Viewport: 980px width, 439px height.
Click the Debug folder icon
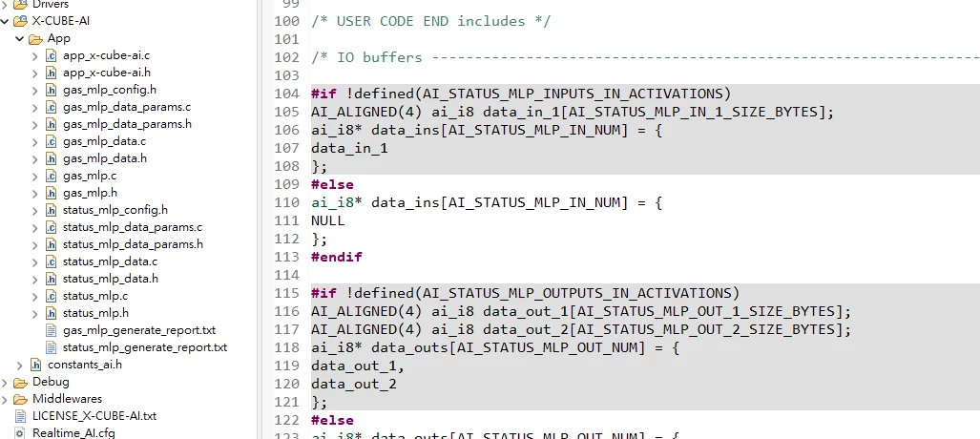[21, 382]
